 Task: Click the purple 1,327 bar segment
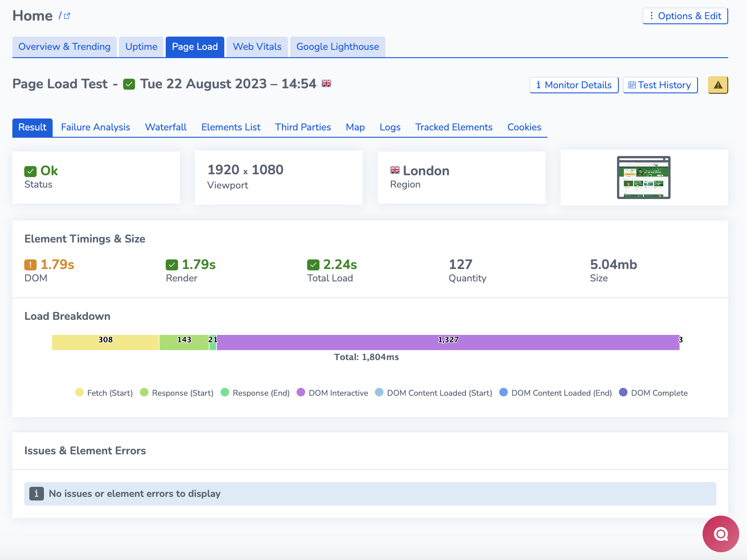(448, 342)
